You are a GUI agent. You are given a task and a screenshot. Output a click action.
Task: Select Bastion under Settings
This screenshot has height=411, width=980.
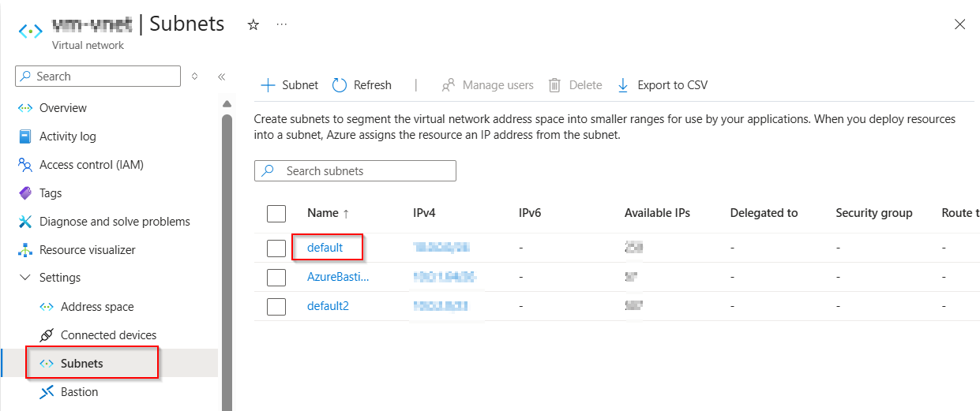tap(80, 392)
